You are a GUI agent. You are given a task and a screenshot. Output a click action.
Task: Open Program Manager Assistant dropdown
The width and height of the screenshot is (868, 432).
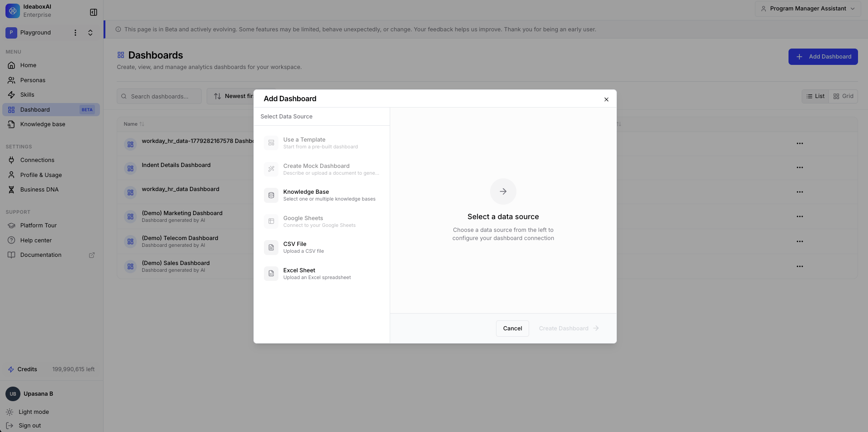(808, 9)
